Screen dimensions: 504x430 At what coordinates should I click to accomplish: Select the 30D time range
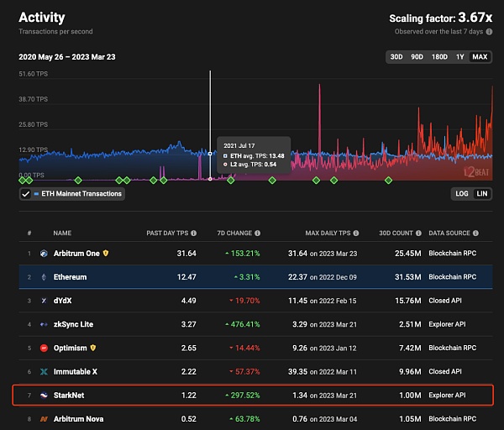[396, 57]
